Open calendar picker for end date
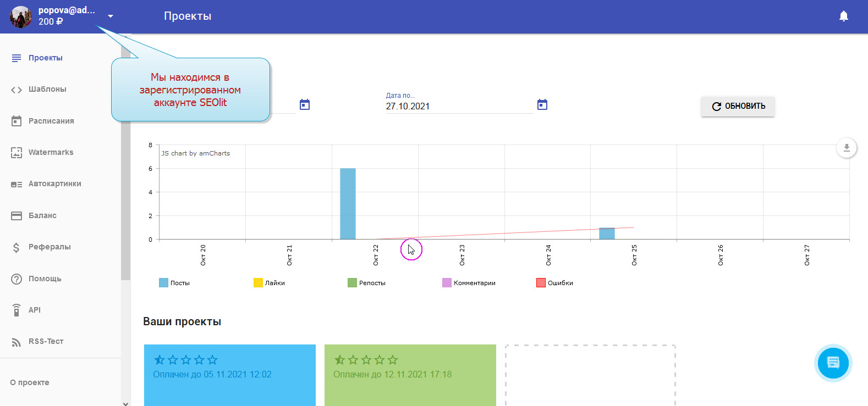This screenshot has height=406, width=868. coord(542,105)
